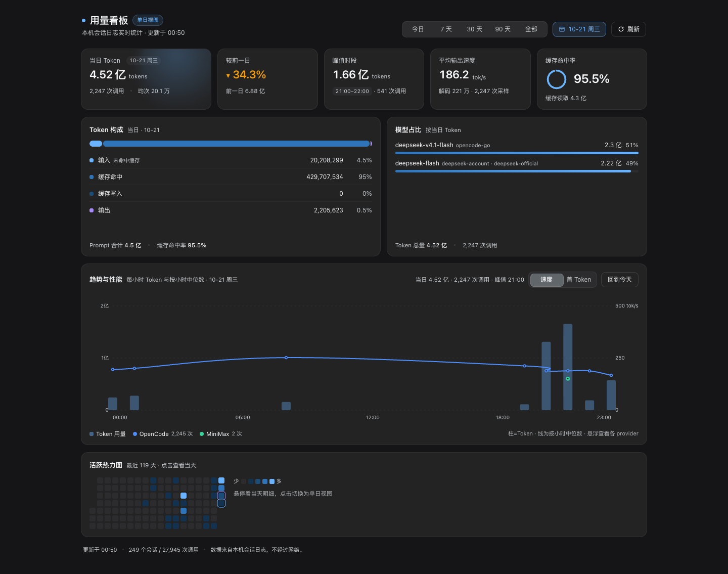This screenshot has height=574, width=728.
Task: Click the 2.3 亿 value for deepseek-v4.1-flash
Action: click(613, 145)
